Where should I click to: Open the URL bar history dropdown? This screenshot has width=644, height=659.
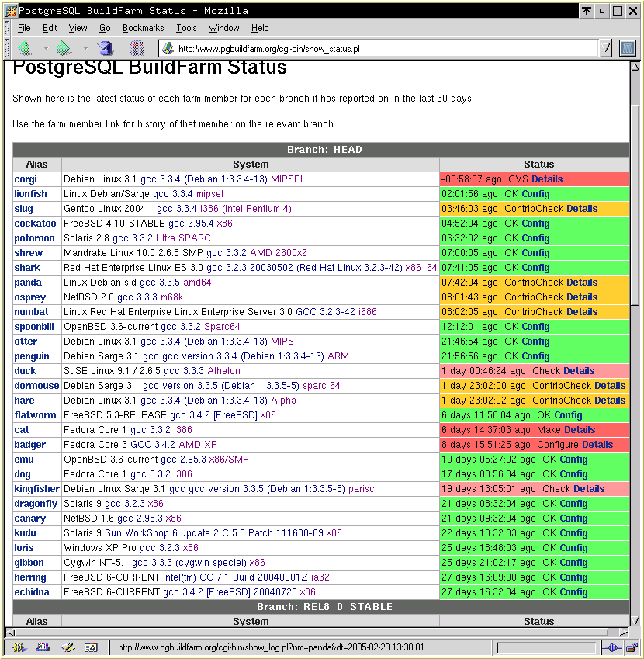pyautogui.click(x=605, y=48)
